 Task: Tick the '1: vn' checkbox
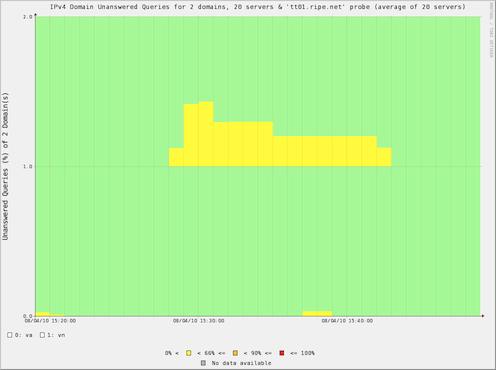coord(42,335)
